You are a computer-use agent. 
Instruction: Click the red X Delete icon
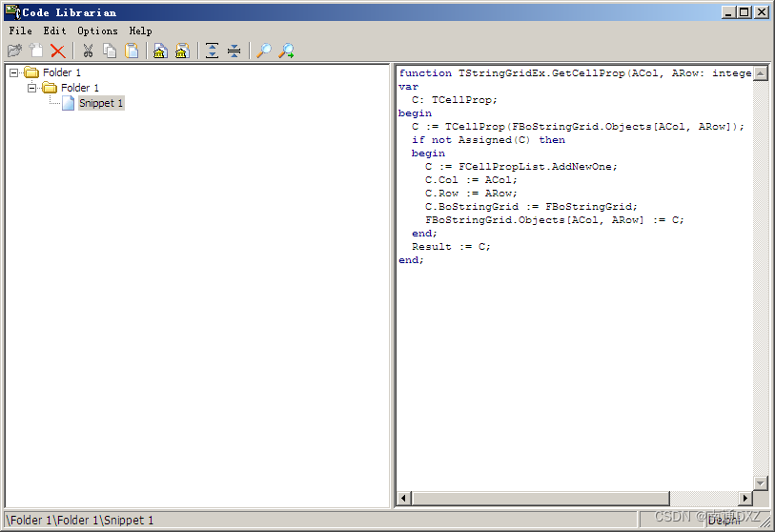pos(58,51)
